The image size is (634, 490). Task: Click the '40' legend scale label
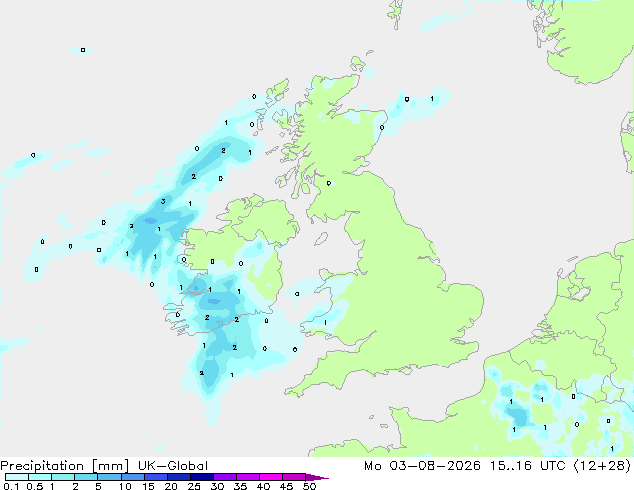(x=263, y=486)
